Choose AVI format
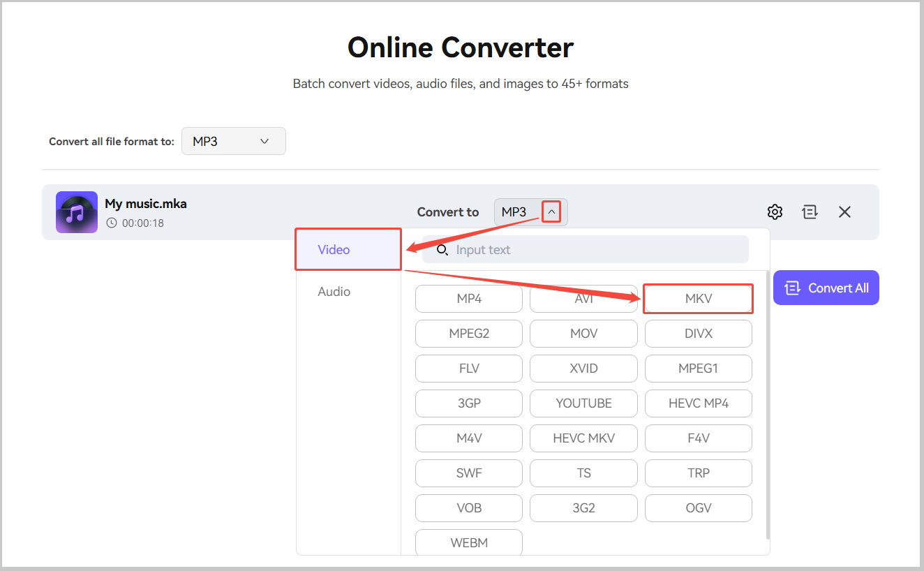Screen dimensions: 924x571 [x=583, y=299]
